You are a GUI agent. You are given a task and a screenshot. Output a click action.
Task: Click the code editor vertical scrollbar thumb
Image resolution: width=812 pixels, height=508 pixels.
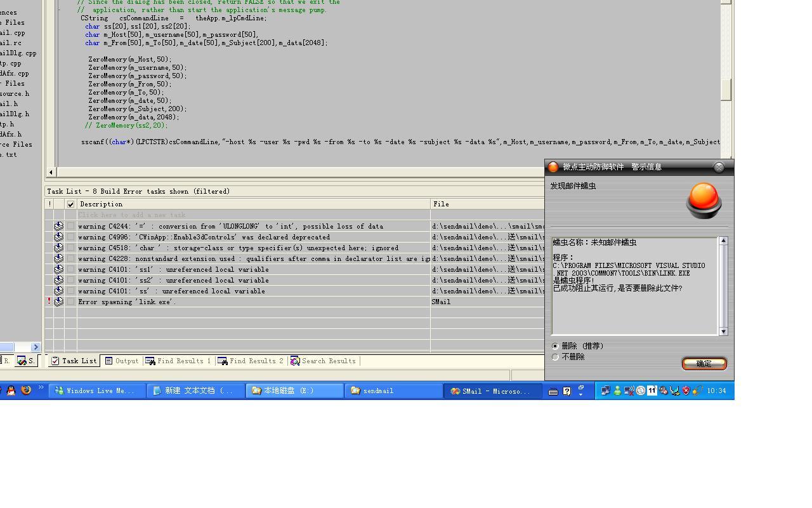tap(726, 89)
